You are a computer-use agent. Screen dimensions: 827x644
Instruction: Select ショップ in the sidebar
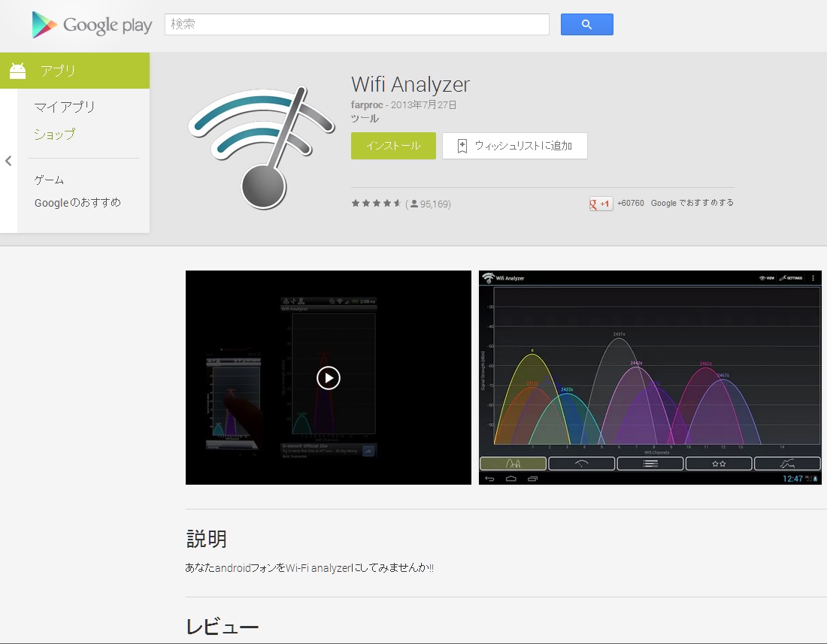pyautogui.click(x=54, y=135)
